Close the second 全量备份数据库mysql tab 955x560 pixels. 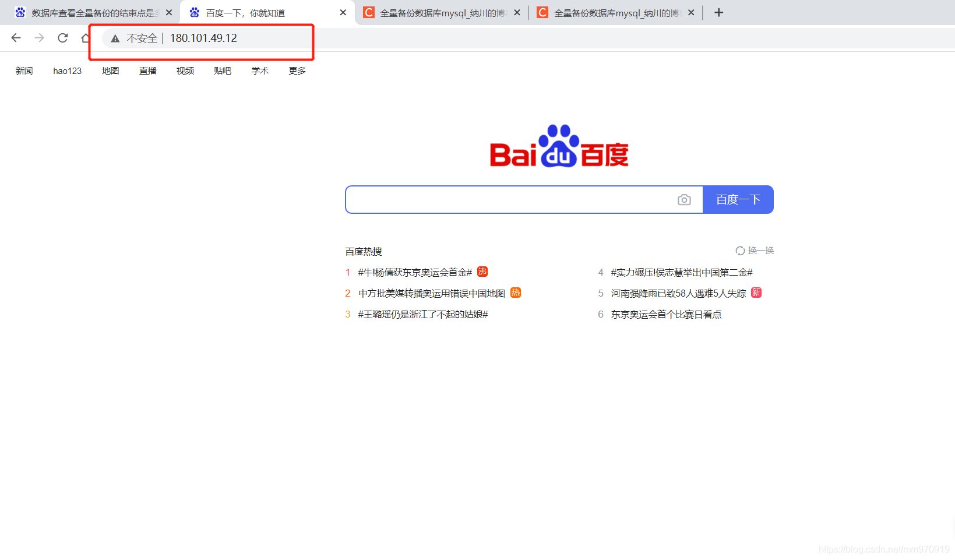[x=691, y=12]
